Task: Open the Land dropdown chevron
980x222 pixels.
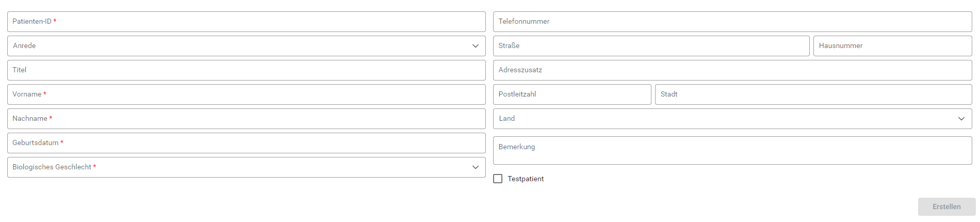Action: [x=961, y=119]
